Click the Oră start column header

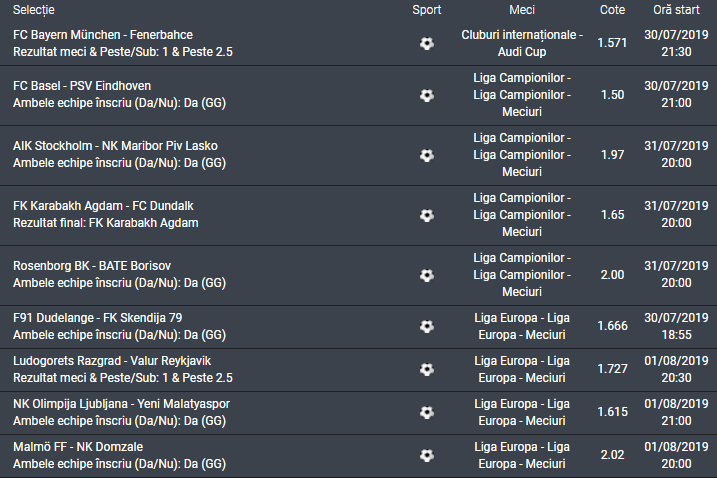676,9
